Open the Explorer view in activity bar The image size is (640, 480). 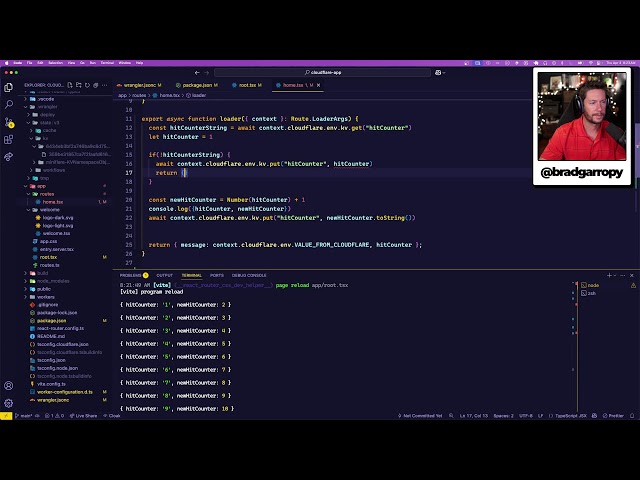(x=9, y=87)
